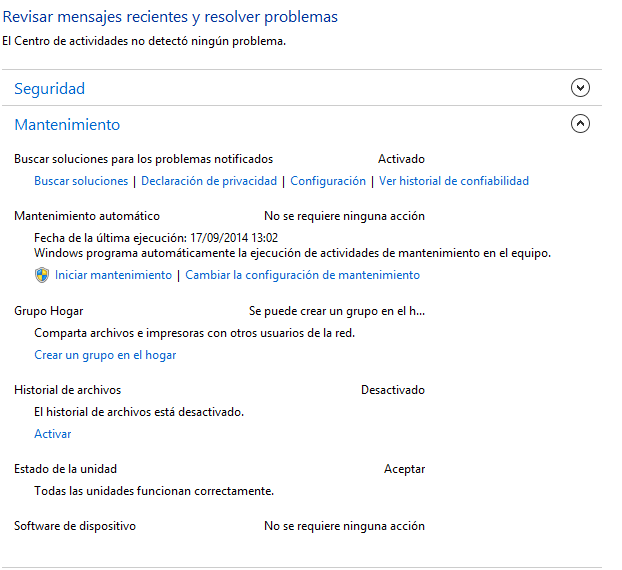
Task: Select the Revisar mensajes recientes title
Action: 170,17
